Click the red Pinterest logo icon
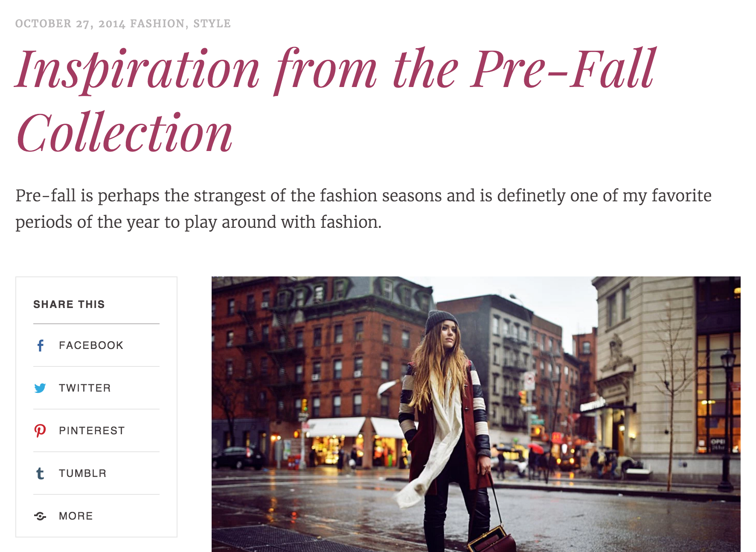This screenshot has width=756, height=552. (40, 431)
